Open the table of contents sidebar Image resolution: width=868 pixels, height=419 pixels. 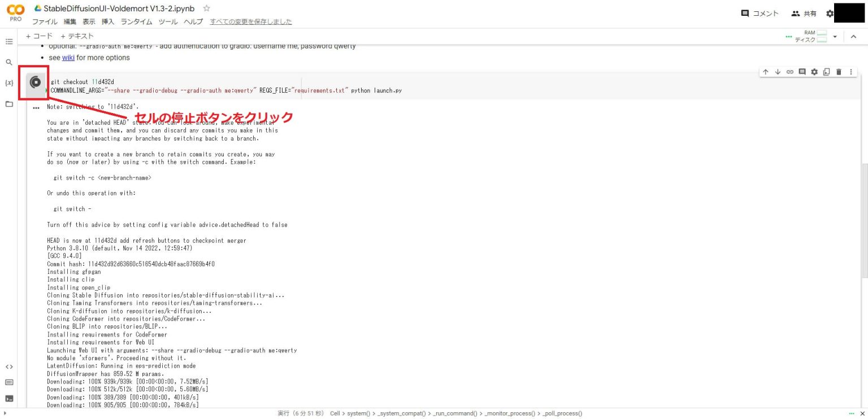[9, 41]
